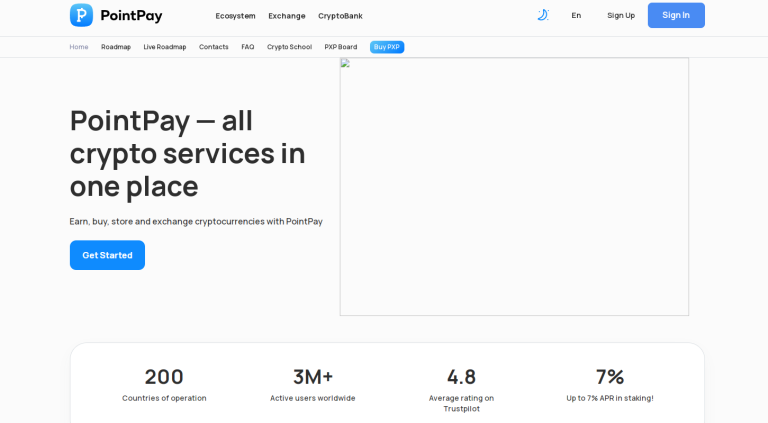Click the Sign In button
The image size is (768, 423).
[676, 15]
